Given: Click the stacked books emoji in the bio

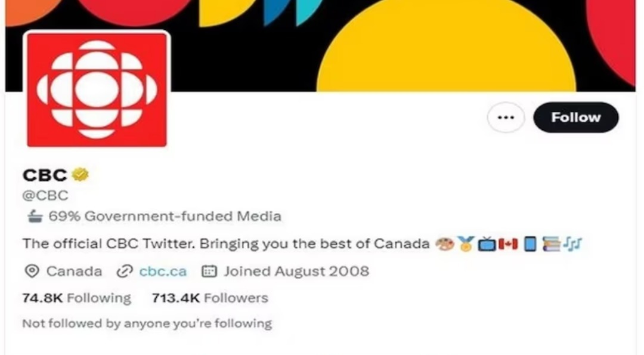Looking at the screenshot, I should [x=552, y=243].
